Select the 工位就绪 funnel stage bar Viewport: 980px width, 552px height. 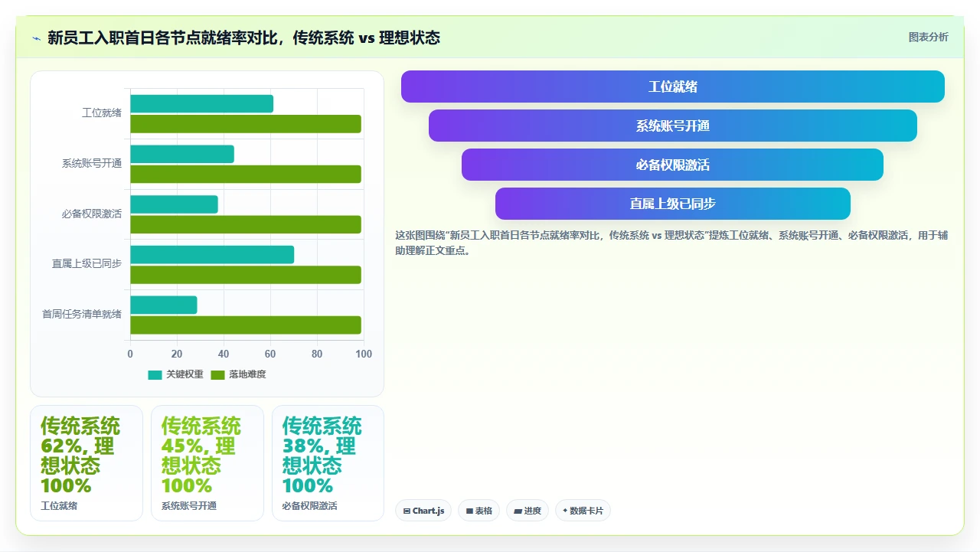672,87
